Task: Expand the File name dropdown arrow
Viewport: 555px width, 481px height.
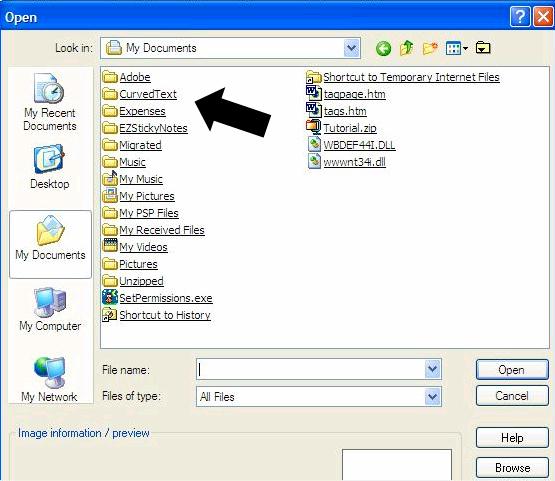Action: click(433, 370)
